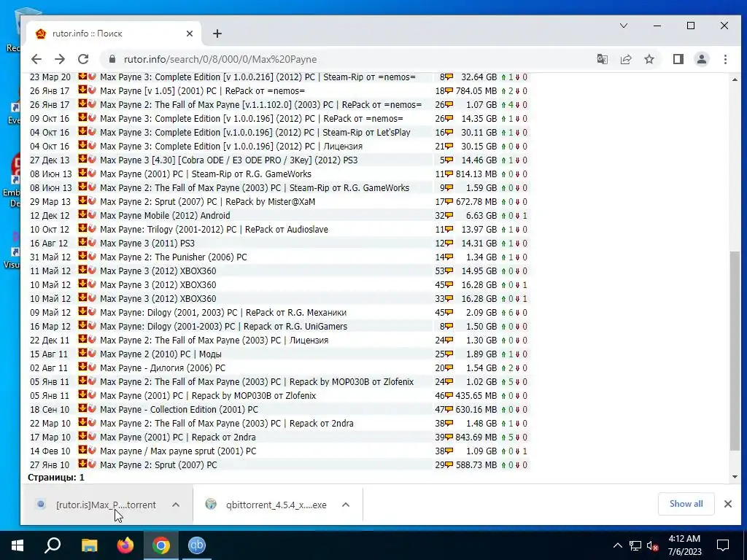Click the muted volume tray icon
747x560 pixels.
click(652, 545)
